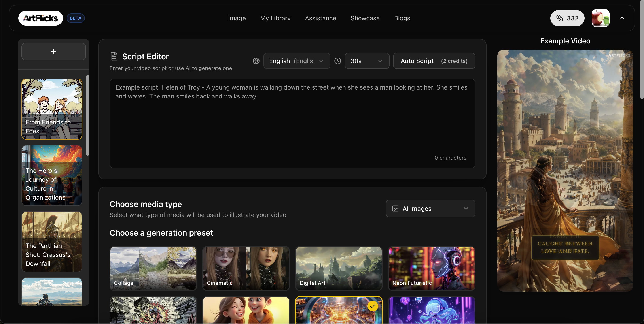Open the ArtFlicks logo on the top left
The image size is (644, 324).
pos(40,18)
